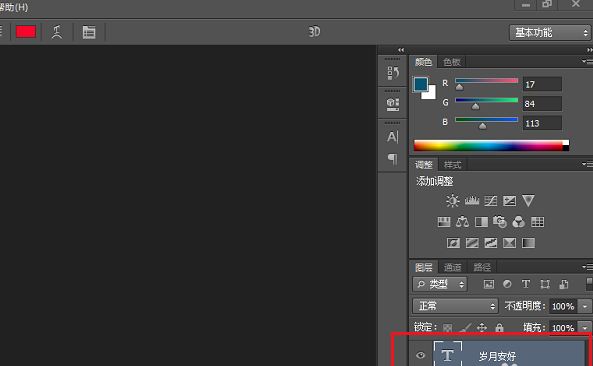593x366 pixels.
Task: Open the 基本功能 workspace dropdown
Action: click(550, 33)
